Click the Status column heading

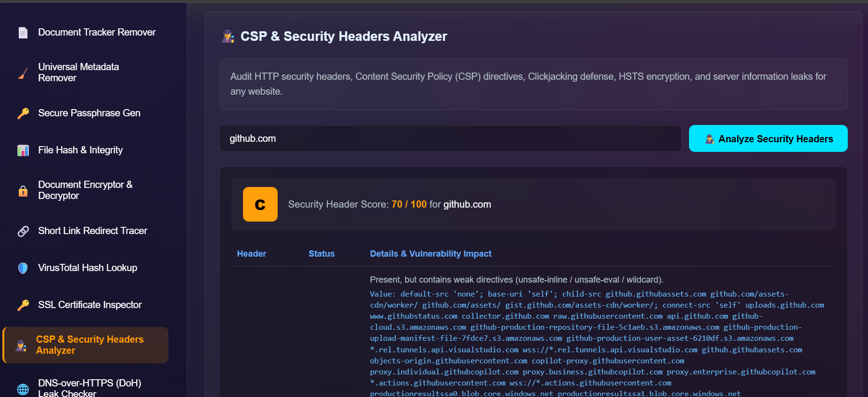click(x=321, y=254)
